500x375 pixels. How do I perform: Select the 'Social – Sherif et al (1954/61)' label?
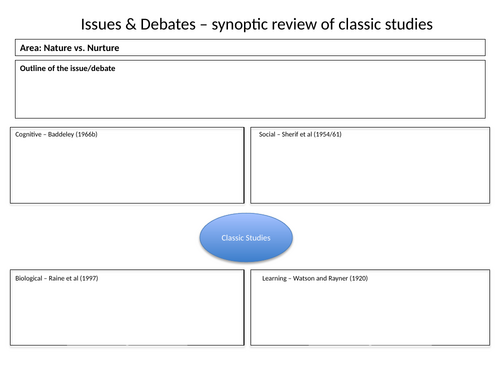coord(300,134)
